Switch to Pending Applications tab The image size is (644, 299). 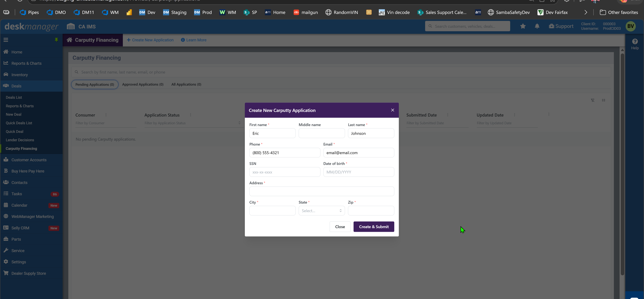coord(95,84)
